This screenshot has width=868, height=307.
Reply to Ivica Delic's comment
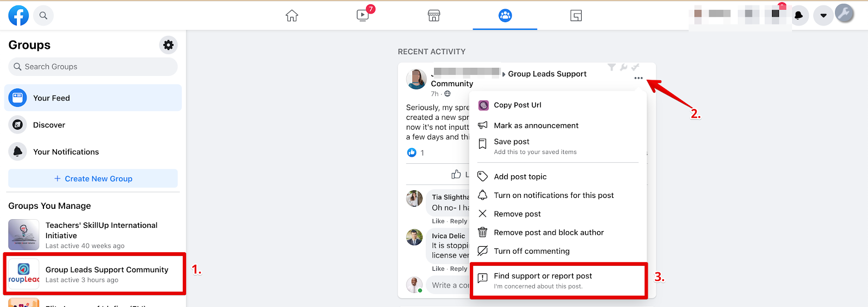tap(458, 268)
